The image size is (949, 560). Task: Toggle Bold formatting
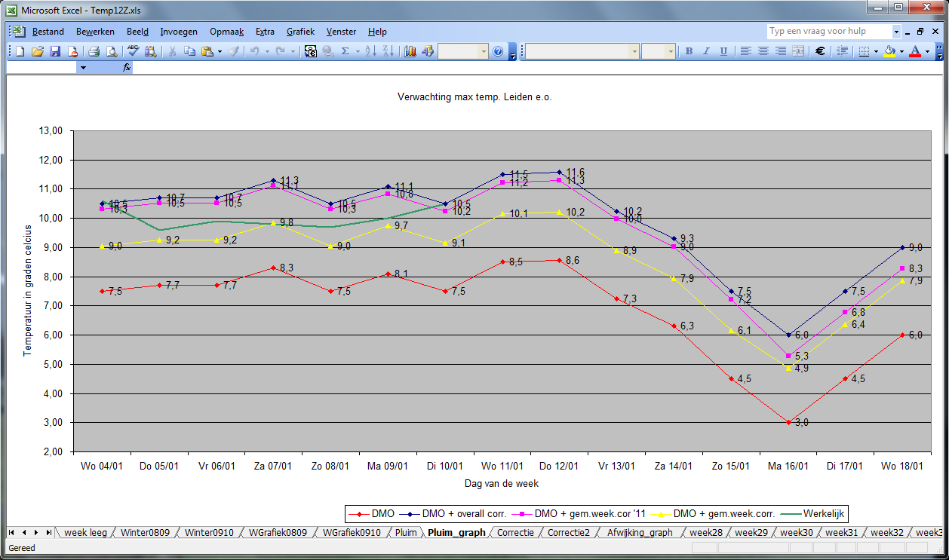[689, 51]
